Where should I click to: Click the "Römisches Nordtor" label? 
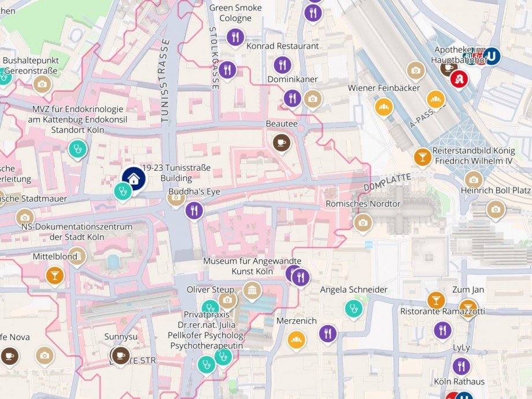point(363,204)
